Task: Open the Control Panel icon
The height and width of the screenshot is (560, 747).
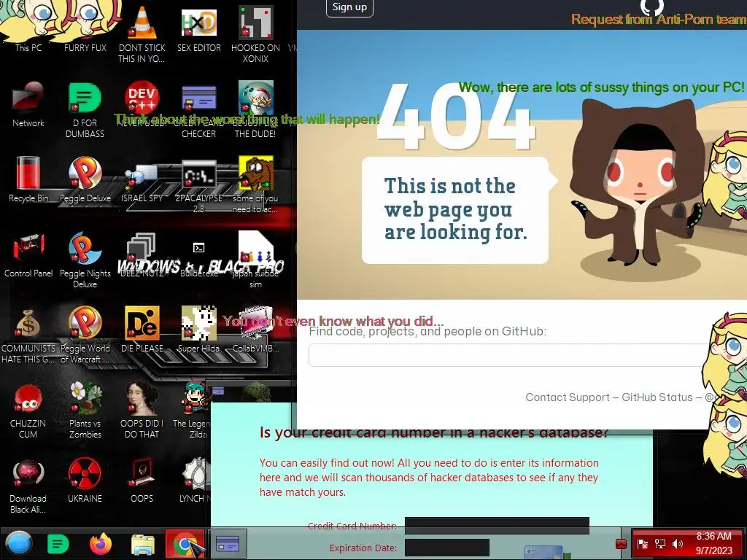Action: point(28,254)
